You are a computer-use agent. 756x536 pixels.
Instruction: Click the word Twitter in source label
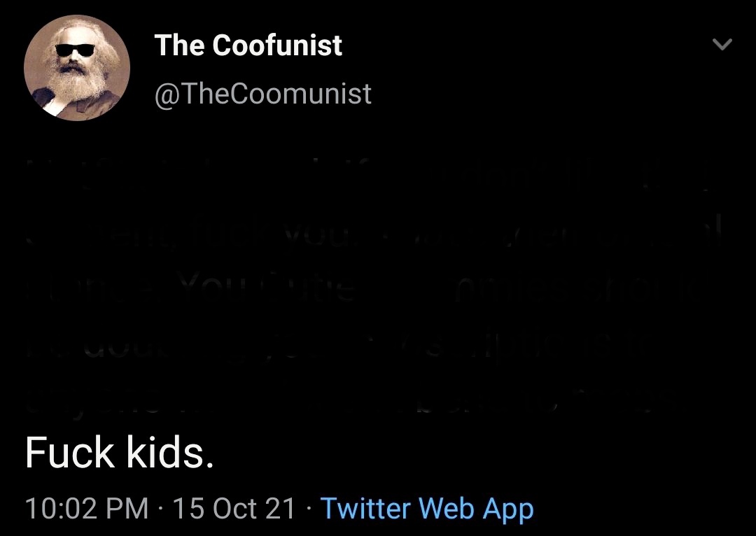pyautogui.click(x=365, y=509)
